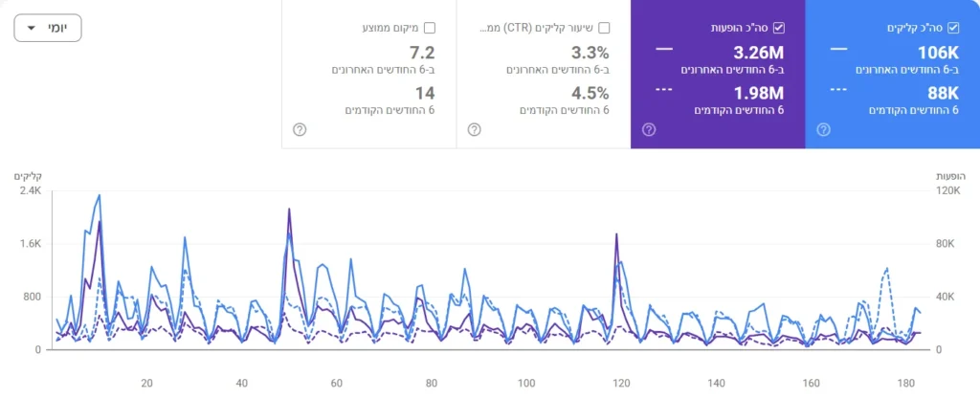This screenshot has width=980, height=398.
Task: Select the 7.2 average position value
Action: pos(422,54)
